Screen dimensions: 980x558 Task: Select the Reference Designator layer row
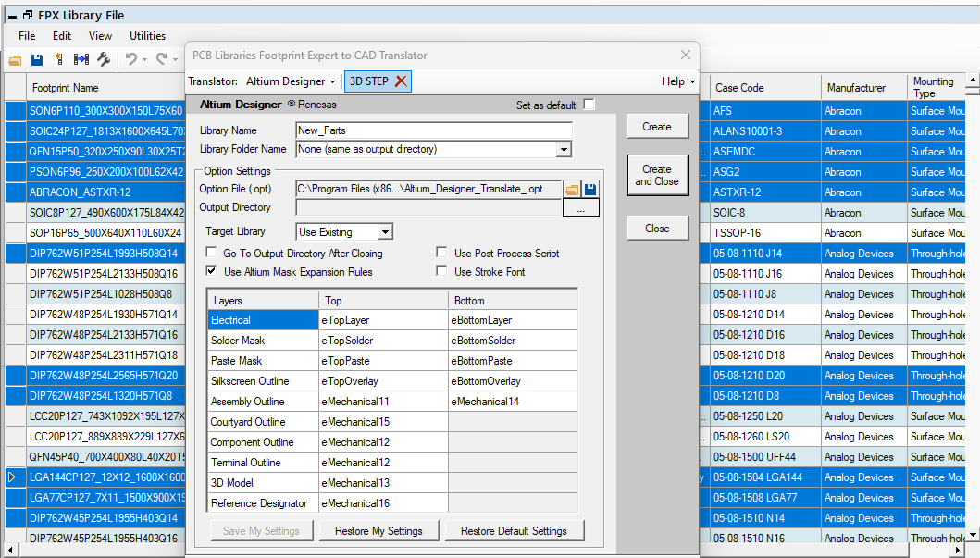[263, 503]
